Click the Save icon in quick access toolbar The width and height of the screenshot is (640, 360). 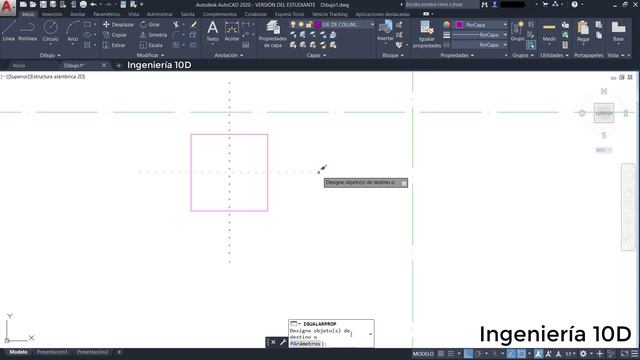coord(43,4)
